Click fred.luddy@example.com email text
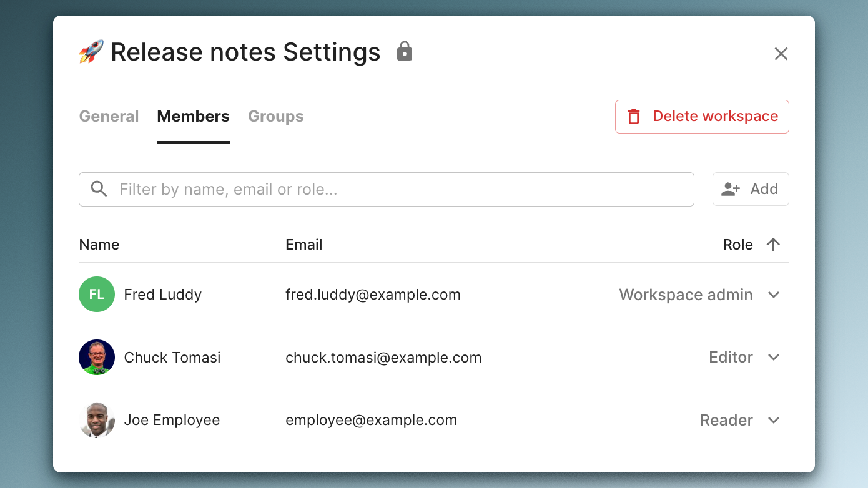Viewport: 868px width, 488px height. click(373, 294)
